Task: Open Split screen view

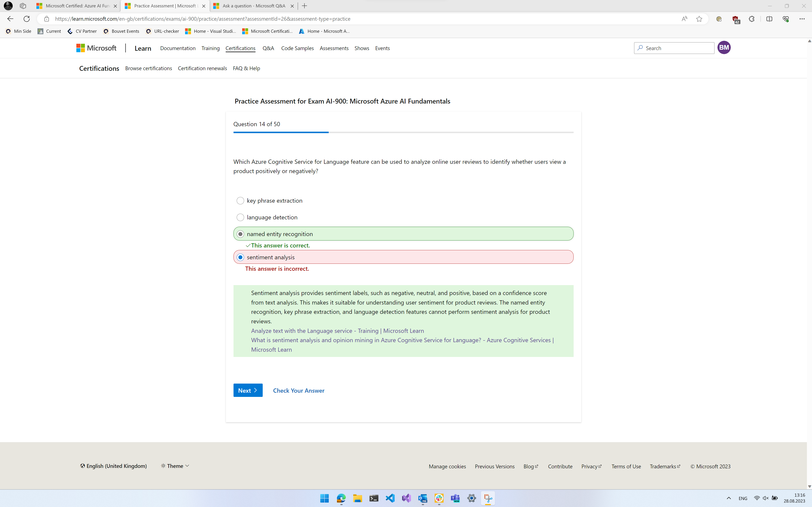Action: click(x=769, y=19)
